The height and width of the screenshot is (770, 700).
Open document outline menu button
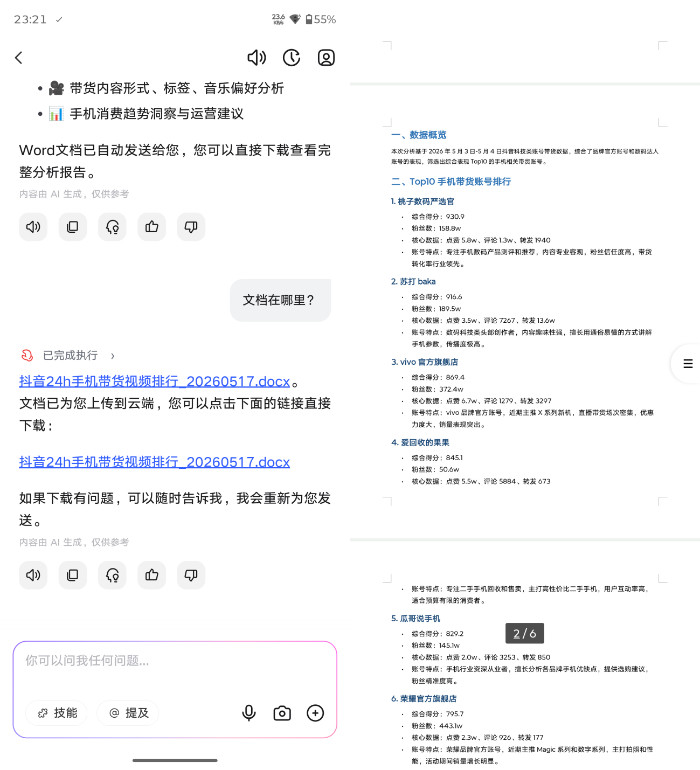point(688,364)
